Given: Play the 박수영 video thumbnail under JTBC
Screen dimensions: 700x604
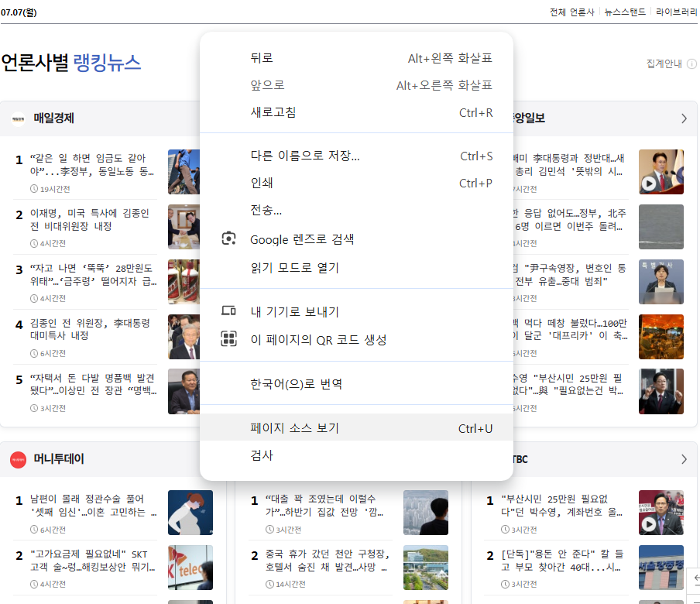Looking at the screenshot, I should (661, 513).
